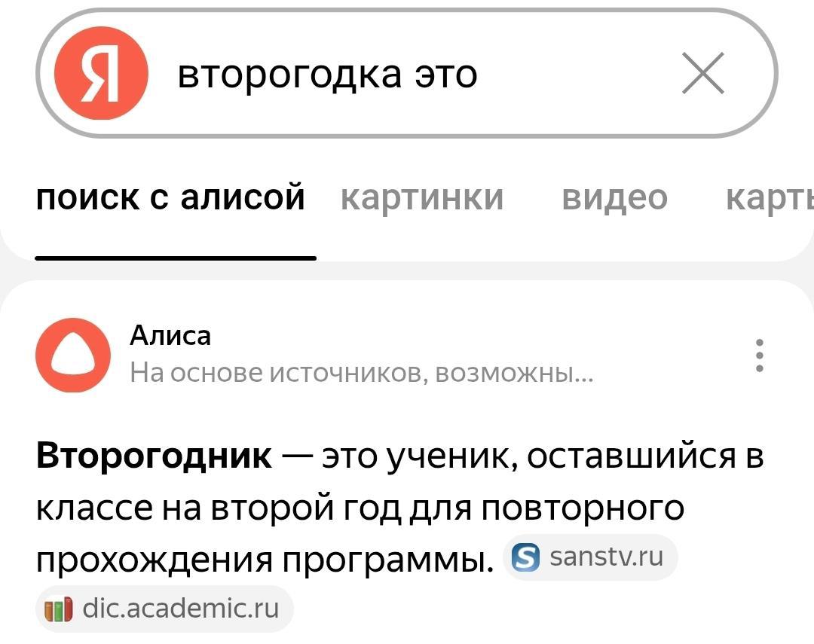Go to the "карты" tab
The height and width of the screenshot is (644, 814).
point(769,197)
